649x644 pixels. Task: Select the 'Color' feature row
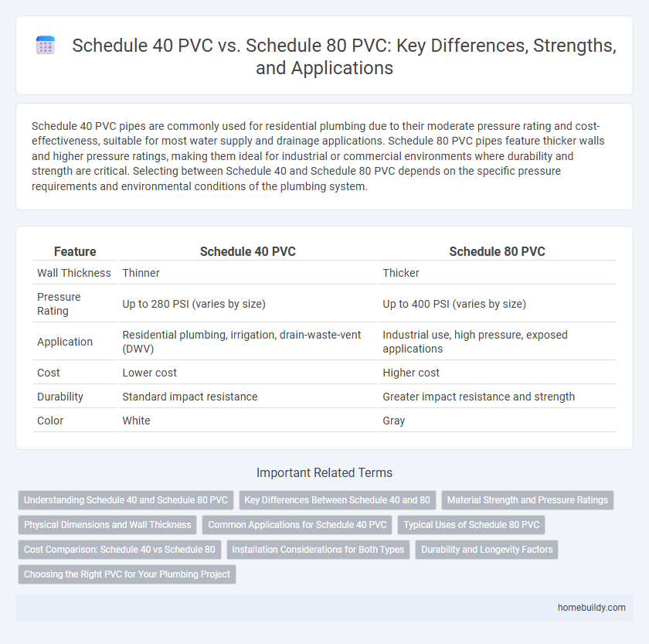[x=50, y=421]
